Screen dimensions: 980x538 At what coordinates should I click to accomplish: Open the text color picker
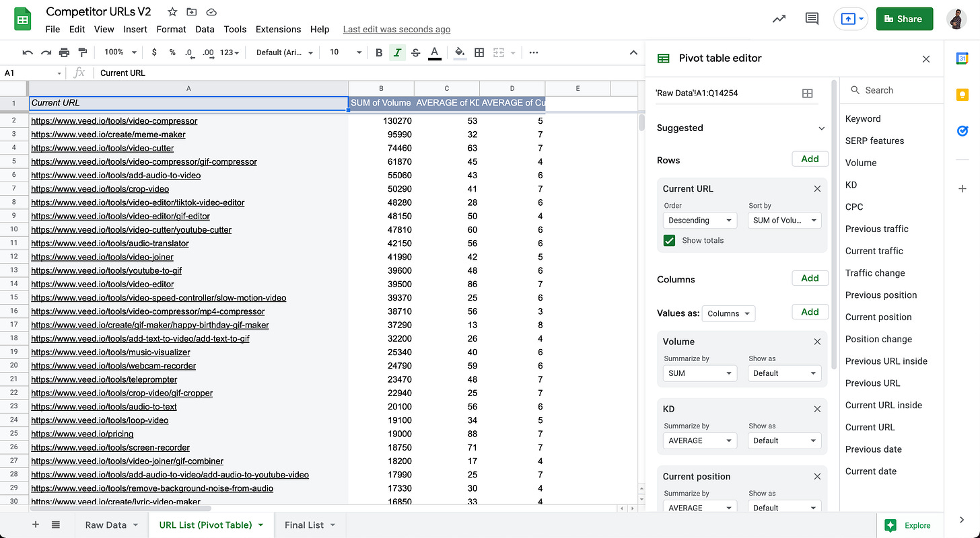(435, 52)
